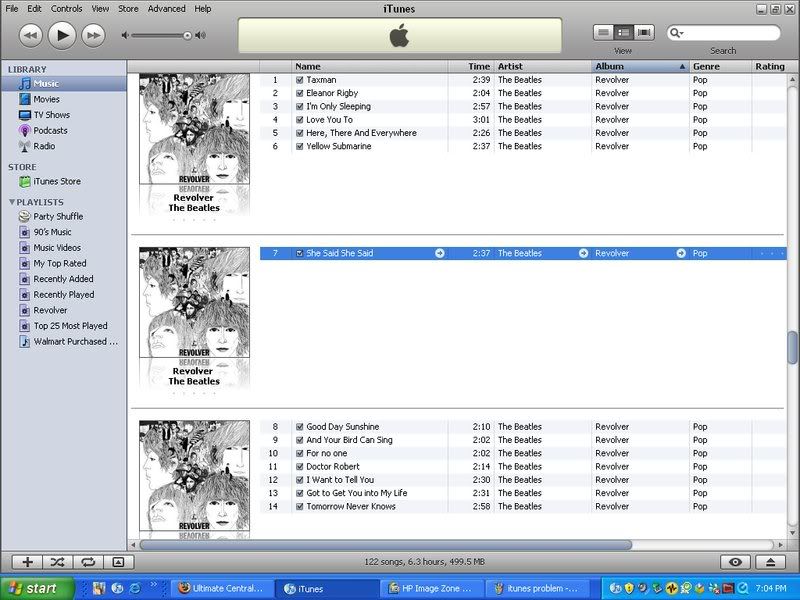This screenshot has width=800, height=600.
Task: Sort by Artist column header
Action: pyautogui.click(x=543, y=66)
